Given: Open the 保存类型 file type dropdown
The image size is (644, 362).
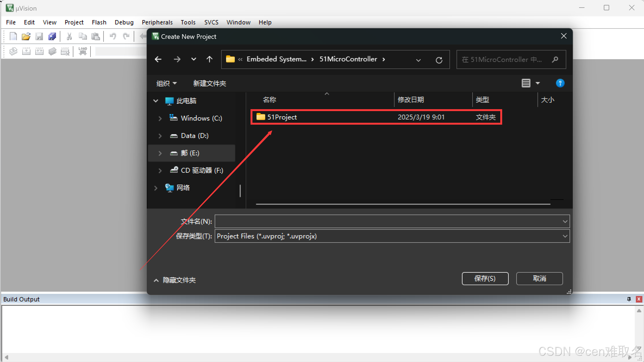Looking at the screenshot, I should 565,236.
